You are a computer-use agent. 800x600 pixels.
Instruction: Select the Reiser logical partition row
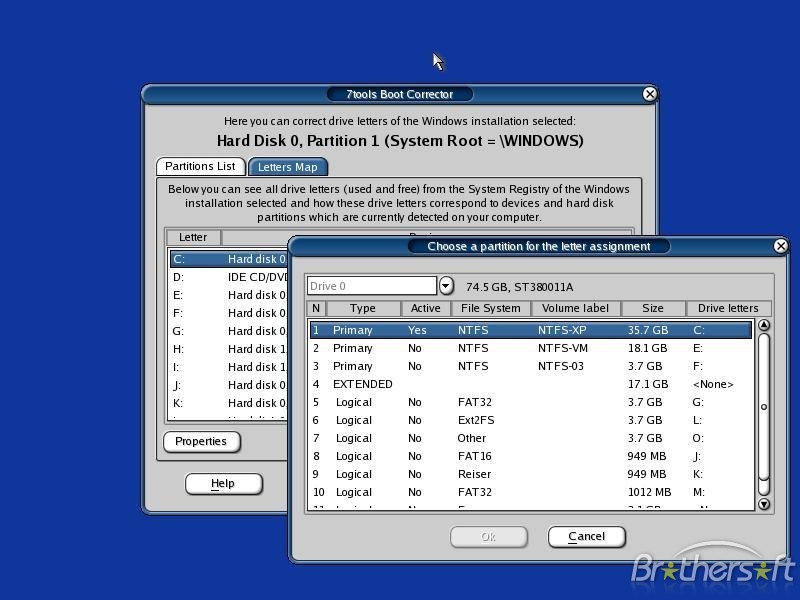click(531, 474)
